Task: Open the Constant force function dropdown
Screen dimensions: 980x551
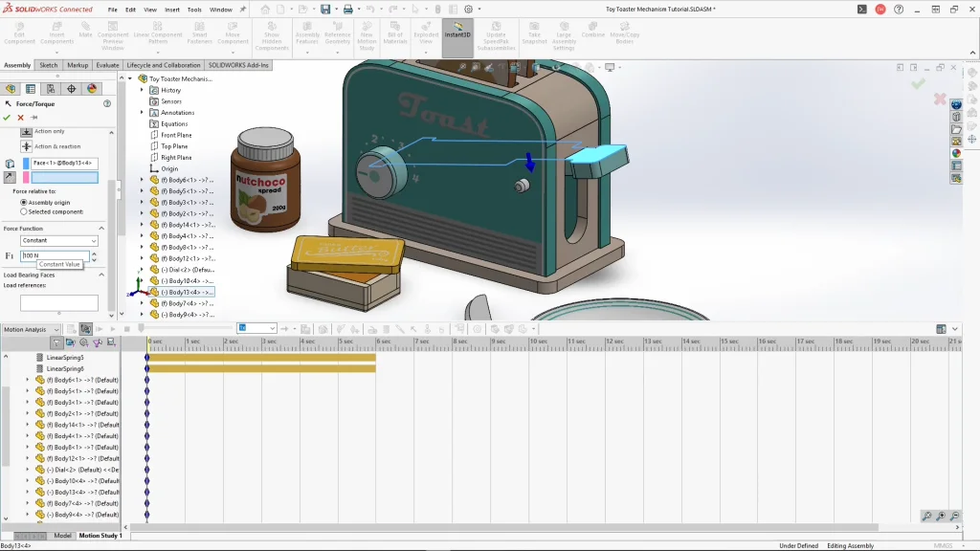Action: [x=59, y=241]
